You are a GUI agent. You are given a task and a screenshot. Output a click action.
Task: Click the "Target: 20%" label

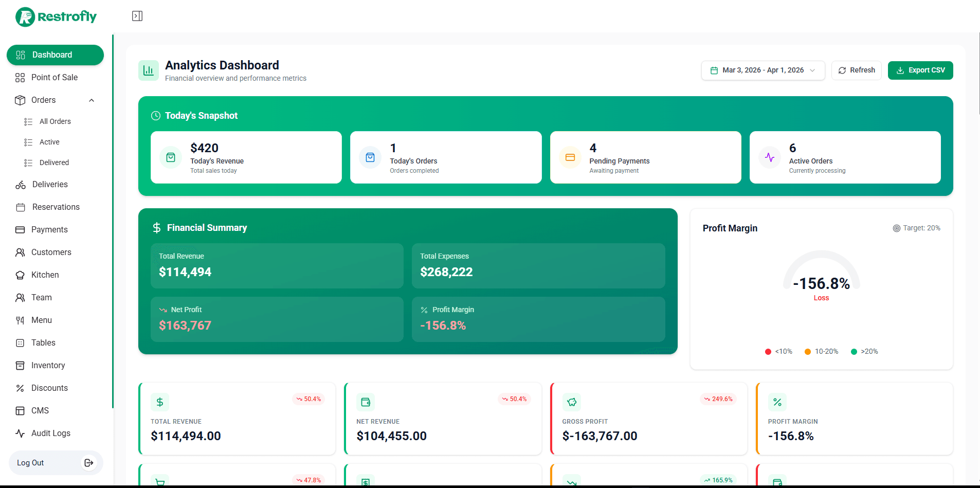coord(922,228)
